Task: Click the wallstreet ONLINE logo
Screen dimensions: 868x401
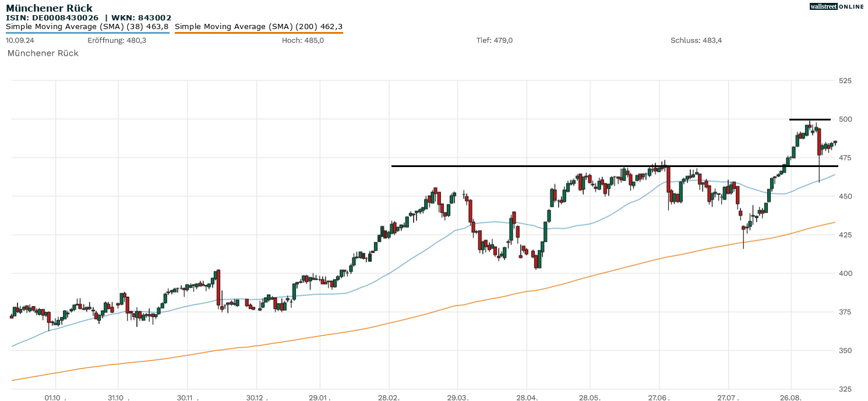Action: [x=837, y=6]
